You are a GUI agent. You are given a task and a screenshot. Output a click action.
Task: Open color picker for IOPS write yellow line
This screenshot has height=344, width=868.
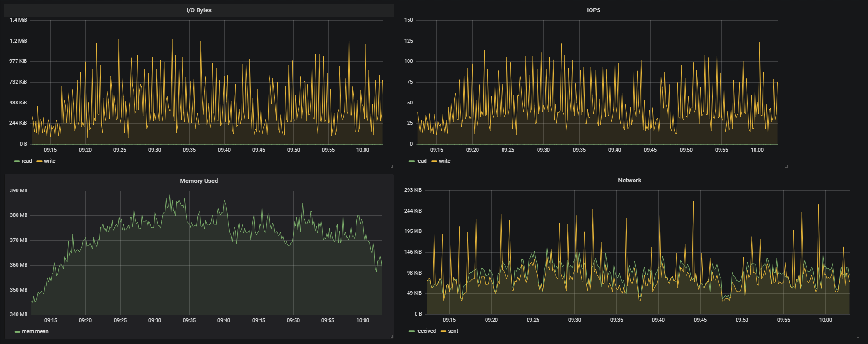click(x=434, y=161)
